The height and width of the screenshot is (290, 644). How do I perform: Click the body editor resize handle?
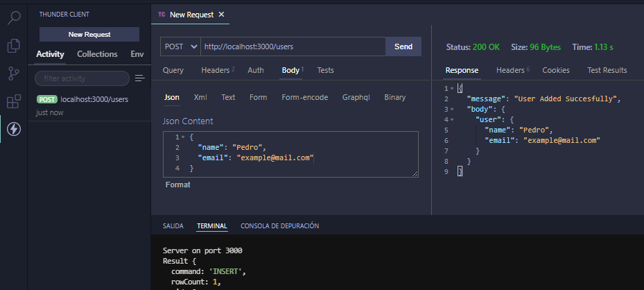[x=415, y=173]
